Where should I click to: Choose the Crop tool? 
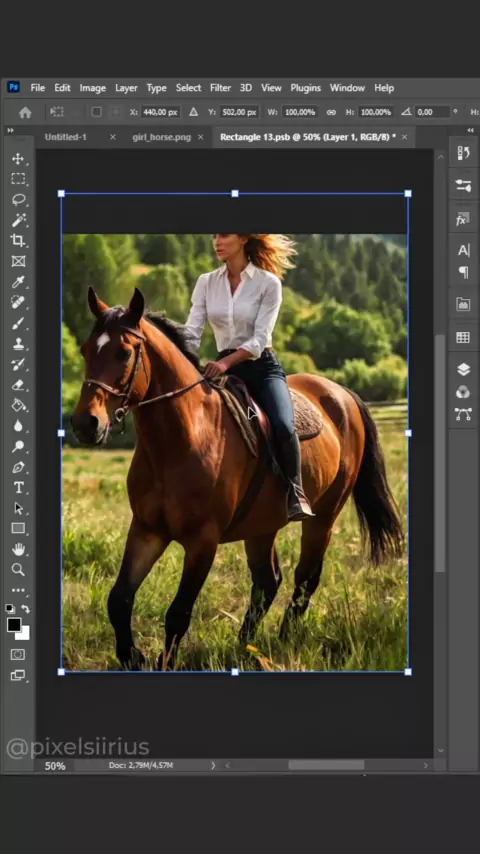[x=18, y=240]
